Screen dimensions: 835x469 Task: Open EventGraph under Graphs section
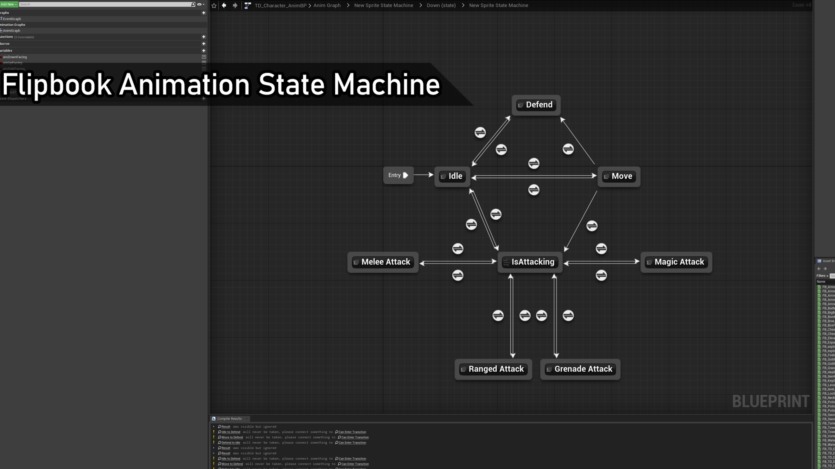[11, 19]
